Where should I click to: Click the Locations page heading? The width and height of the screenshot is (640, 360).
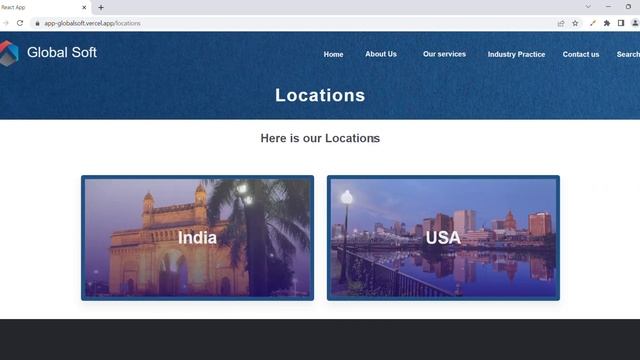[x=320, y=95]
